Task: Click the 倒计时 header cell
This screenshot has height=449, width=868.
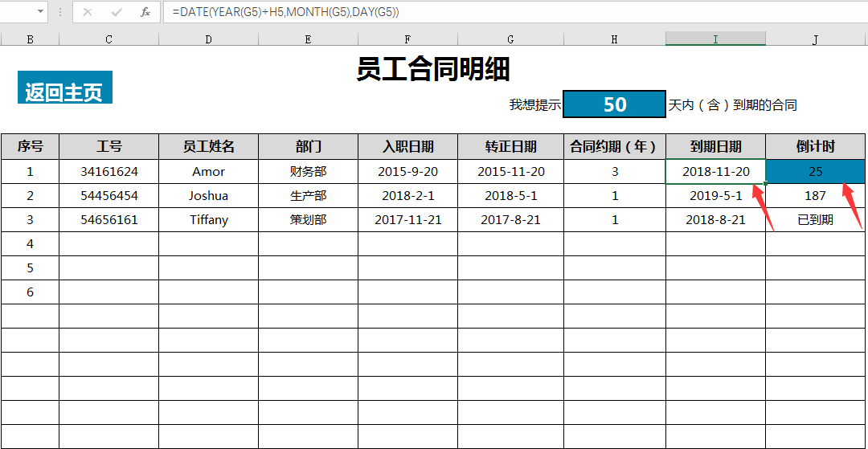Action: pyautogui.click(x=816, y=146)
